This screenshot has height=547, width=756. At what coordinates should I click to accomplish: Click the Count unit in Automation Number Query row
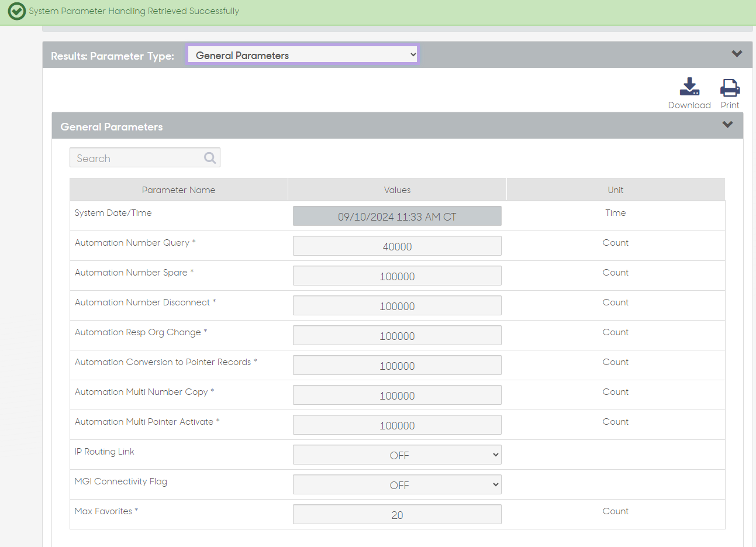616,243
